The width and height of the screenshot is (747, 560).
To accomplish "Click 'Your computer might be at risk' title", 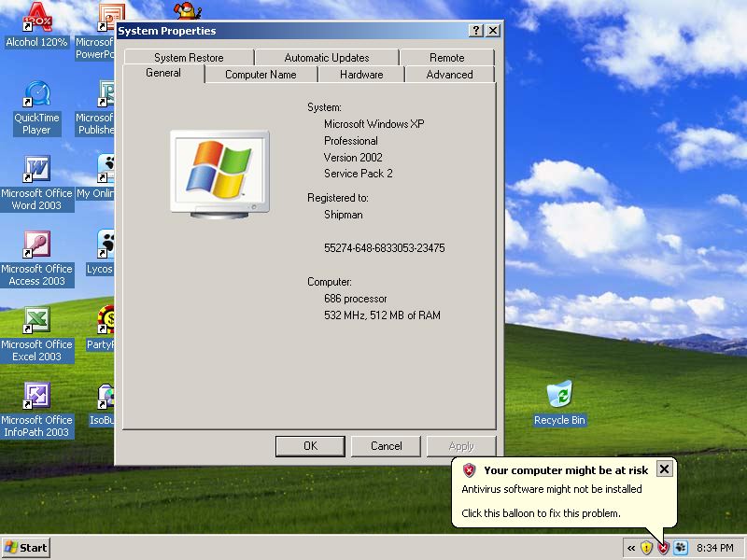I will (566, 470).
